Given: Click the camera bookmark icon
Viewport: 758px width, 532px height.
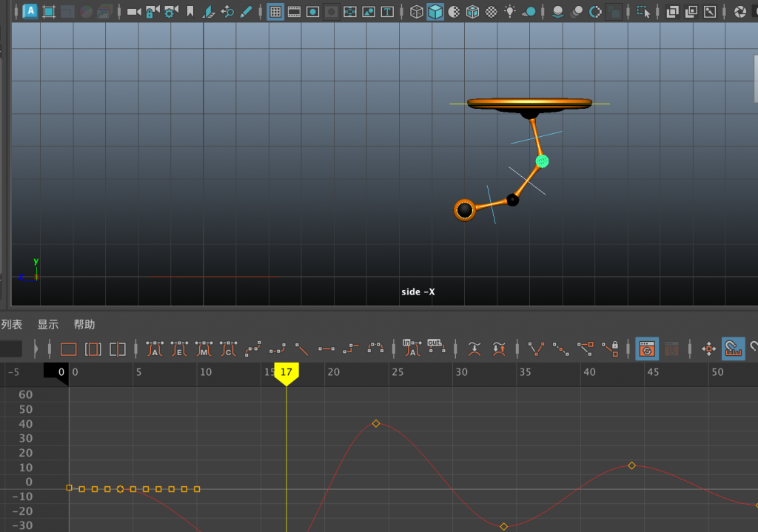Looking at the screenshot, I should (x=191, y=12).
